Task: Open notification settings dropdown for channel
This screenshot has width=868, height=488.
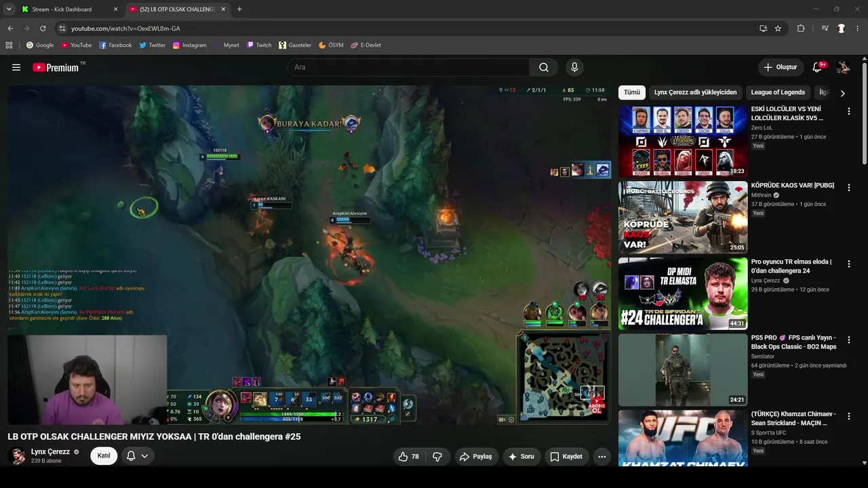Action: pos(138,456)
